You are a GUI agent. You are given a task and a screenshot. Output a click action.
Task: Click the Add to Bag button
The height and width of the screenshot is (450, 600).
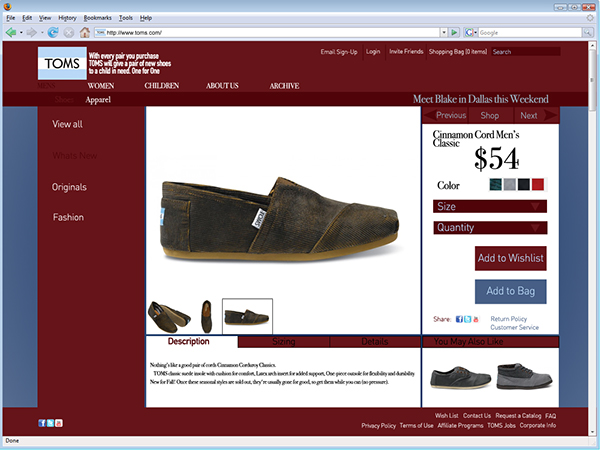click(510, 291)
